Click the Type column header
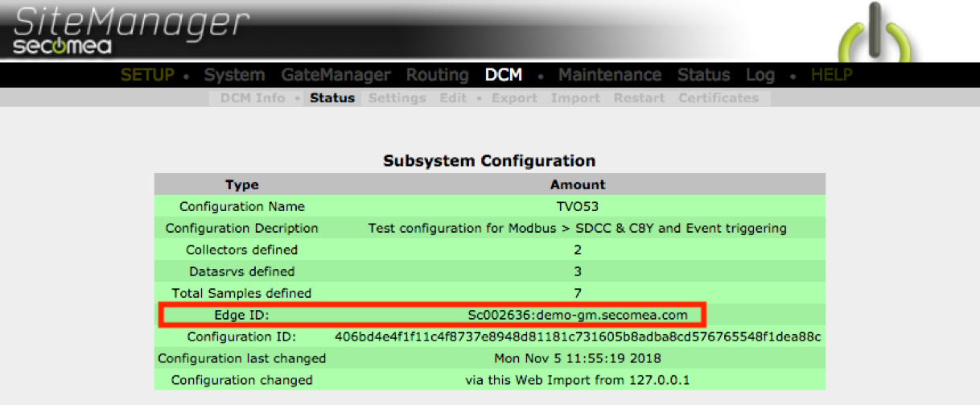Screen dimensions: 980x405 tap(242, 184)
